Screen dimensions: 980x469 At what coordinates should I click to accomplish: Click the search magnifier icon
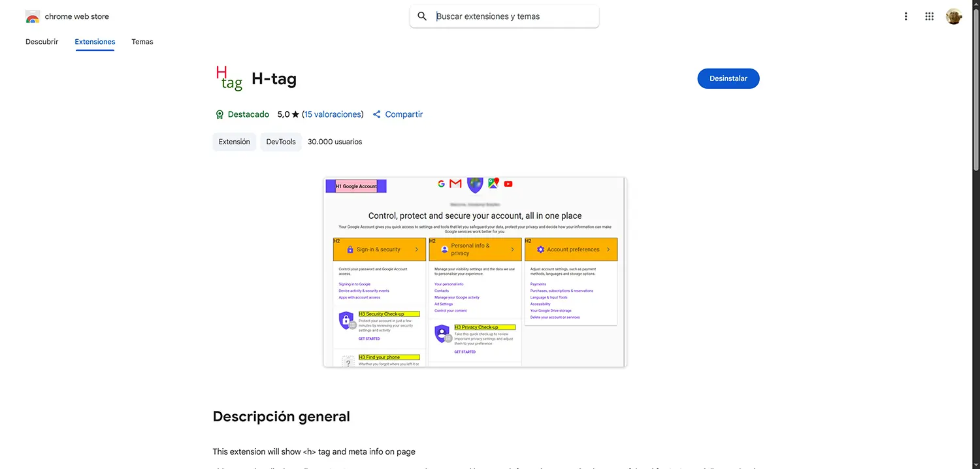[x=422, y=16]
